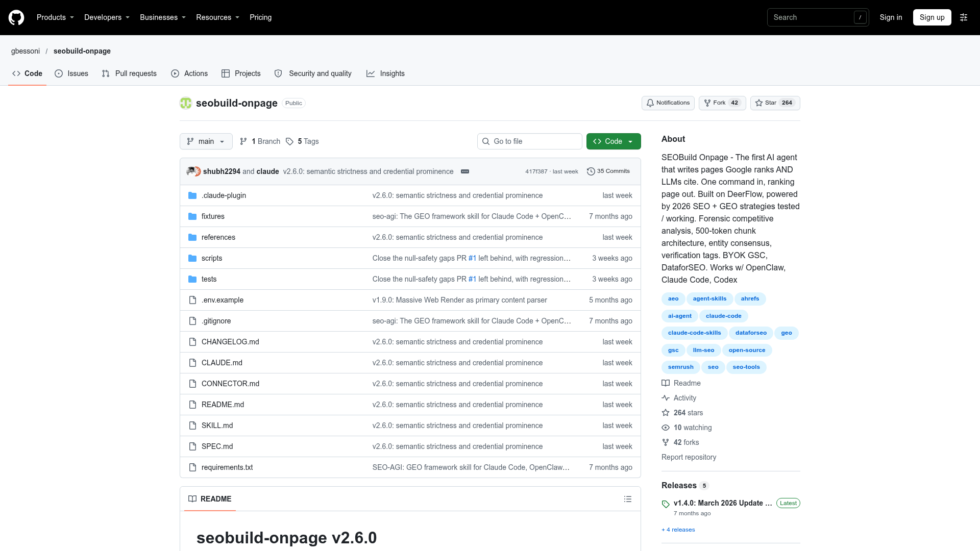Open commit hash 417f387
The height and width of the screenshot is (551, 980).
pos(536,171)
